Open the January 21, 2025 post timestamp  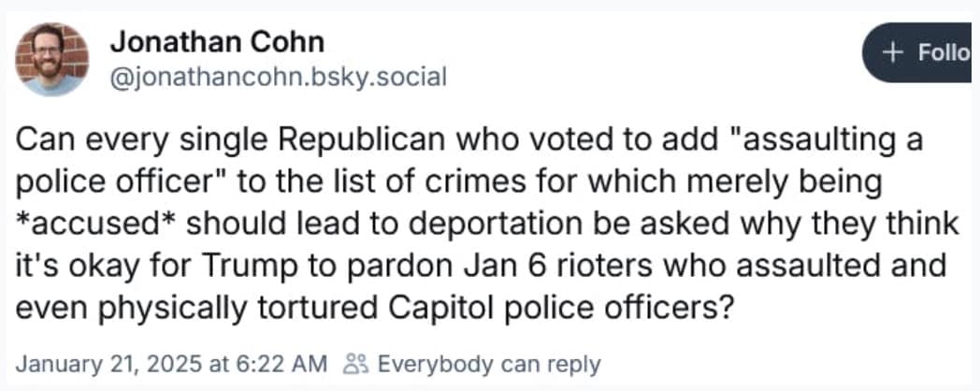(x=124, y=363)
